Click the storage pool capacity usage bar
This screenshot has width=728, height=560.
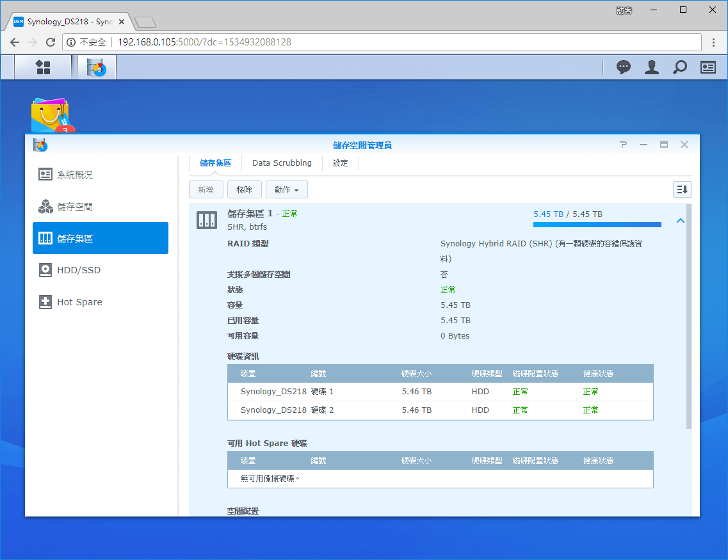click(x=597, y=225)
